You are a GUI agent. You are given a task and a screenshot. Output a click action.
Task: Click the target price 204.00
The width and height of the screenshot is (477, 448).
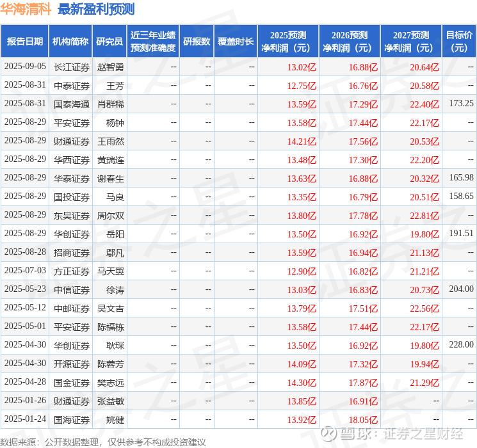tap(462, 289)
